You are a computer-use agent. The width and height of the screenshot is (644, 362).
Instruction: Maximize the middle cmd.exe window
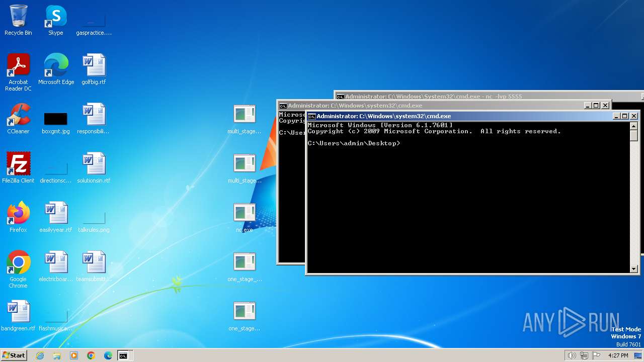tap(596, 106)
